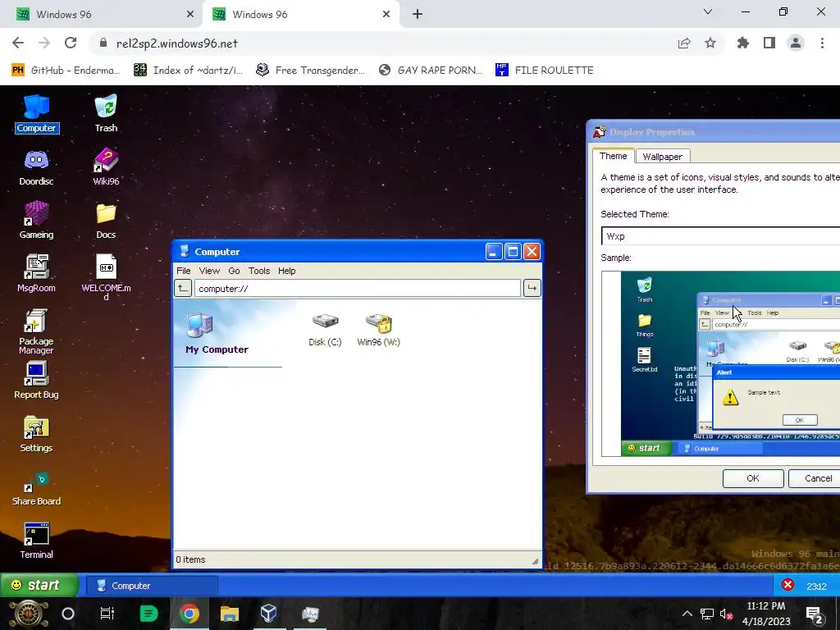Open the Docs folder icon
Viewport: 840px width, 630px height.
pos(106,220)
